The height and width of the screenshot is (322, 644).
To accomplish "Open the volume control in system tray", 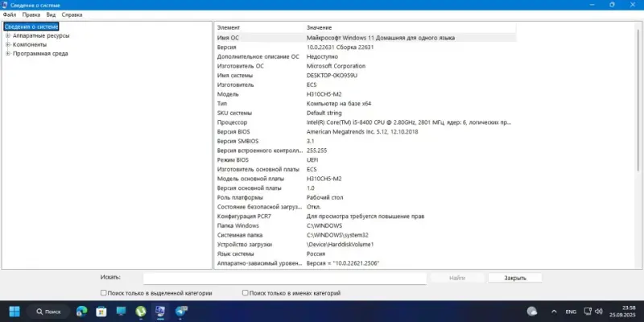I will [598, 311].
